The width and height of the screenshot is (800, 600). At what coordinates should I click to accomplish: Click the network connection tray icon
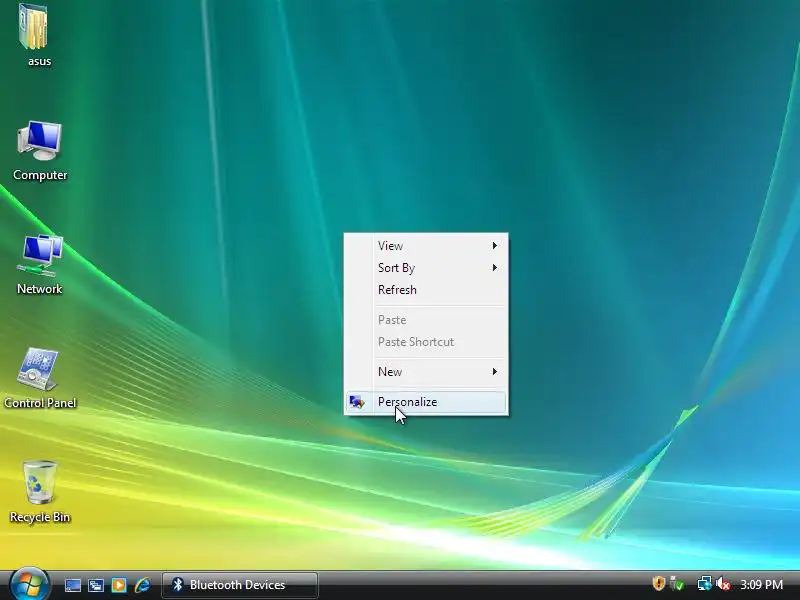[x=705, y=584]
